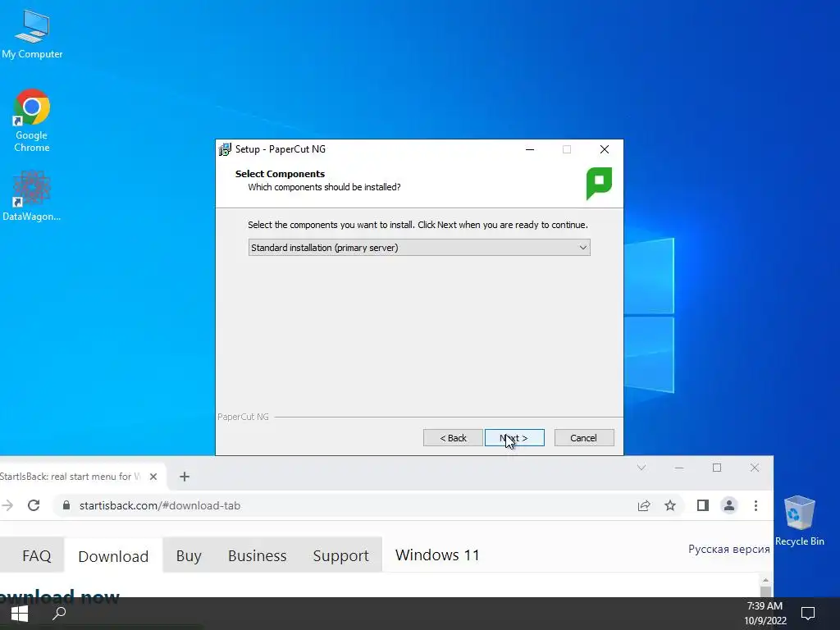The image size is (840, 630).
Task: Open Chrome three-dot menu
Action: point(756,505)
